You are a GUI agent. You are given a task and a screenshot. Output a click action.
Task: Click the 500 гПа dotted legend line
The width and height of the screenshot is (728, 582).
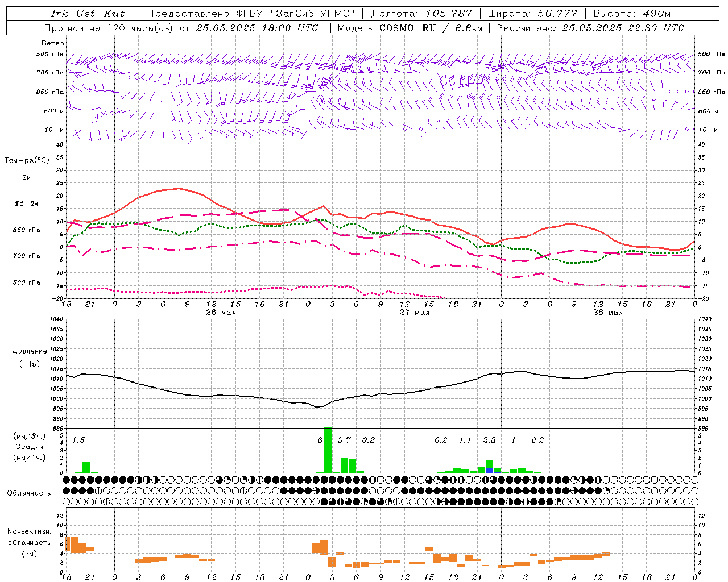point(25,289)
